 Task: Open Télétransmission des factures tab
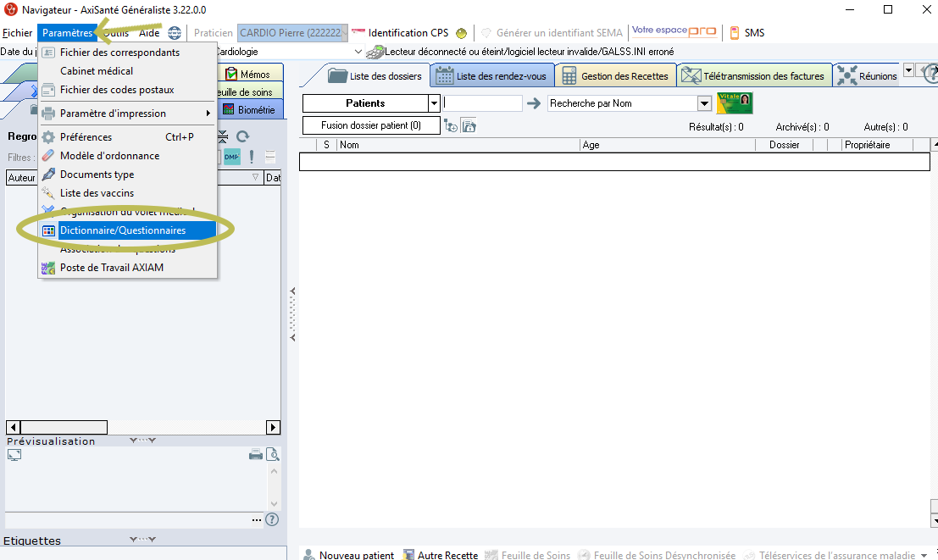click(x=754, y=76)
